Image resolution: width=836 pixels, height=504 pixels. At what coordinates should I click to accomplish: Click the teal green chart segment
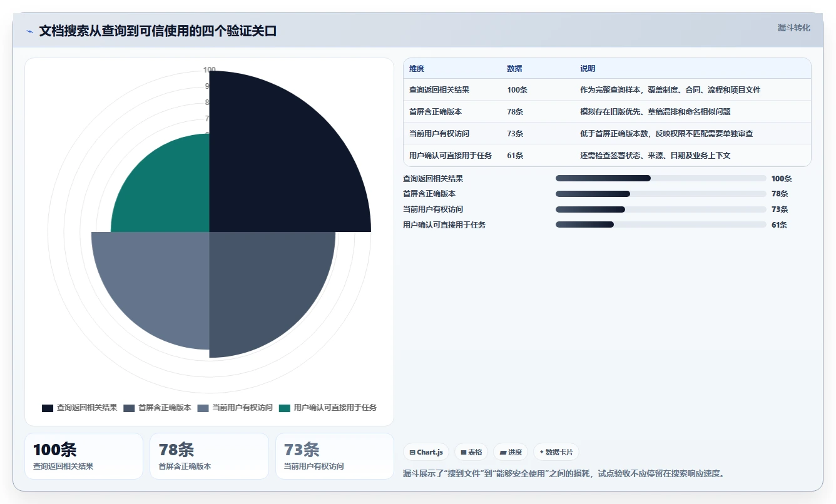point(169,191)
